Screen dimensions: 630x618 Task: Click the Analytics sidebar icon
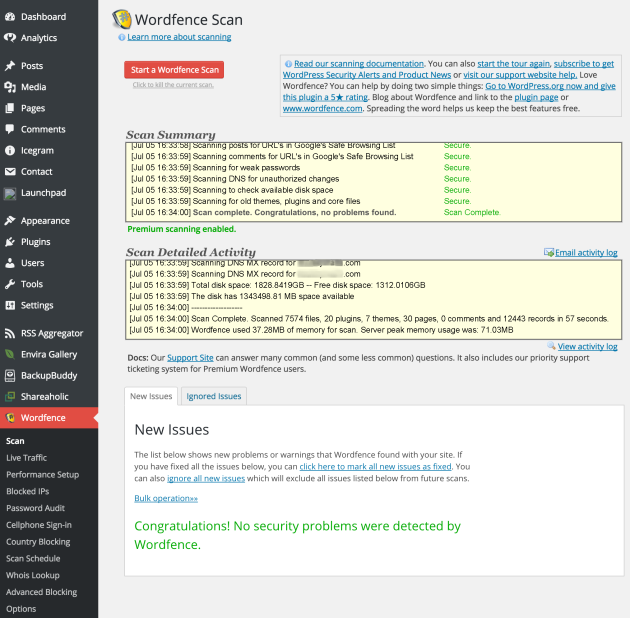point(10,38)
